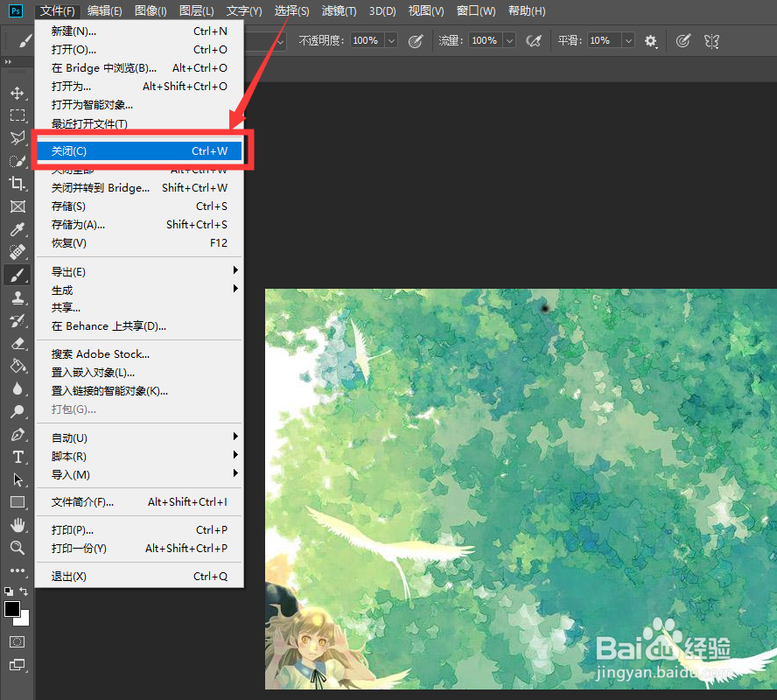Select the Brush tool in toolbar
Viewport: 777px width, 700px height.
(17, 275)
